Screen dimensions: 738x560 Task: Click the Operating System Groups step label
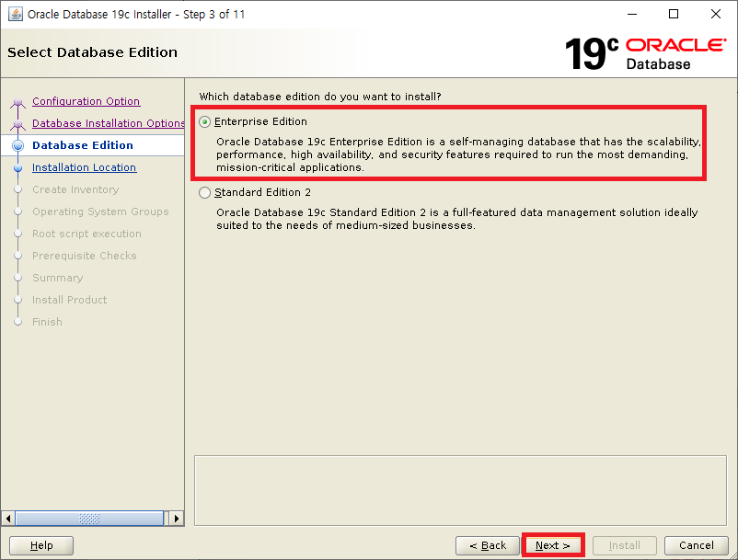pos(100,211)
